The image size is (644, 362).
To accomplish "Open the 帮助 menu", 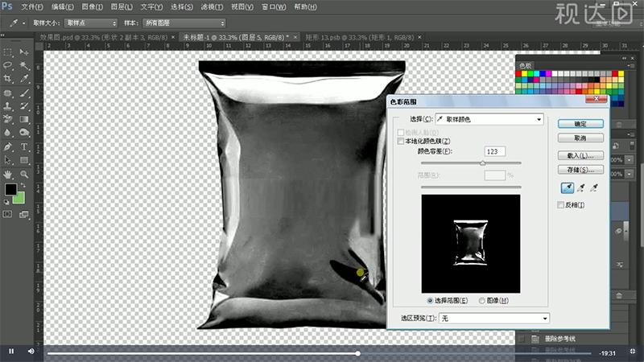I will pos(305,7).
